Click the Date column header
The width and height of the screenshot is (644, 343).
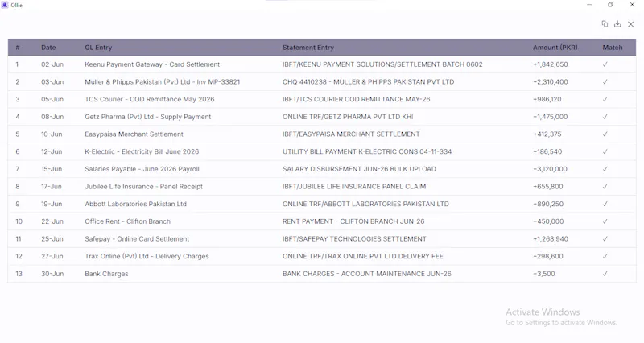48,48
